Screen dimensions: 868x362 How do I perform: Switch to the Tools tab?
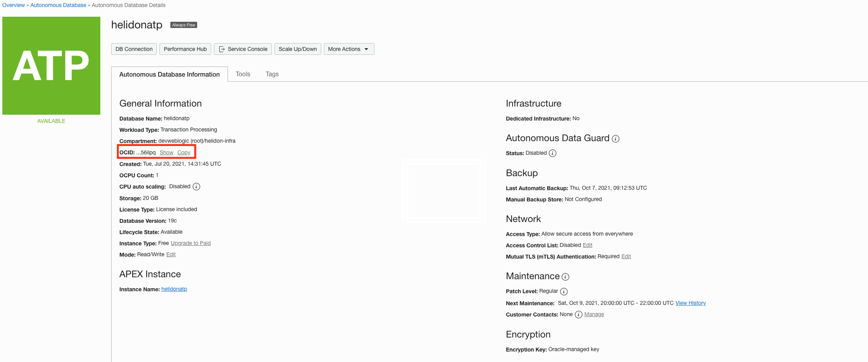point(243,74)
